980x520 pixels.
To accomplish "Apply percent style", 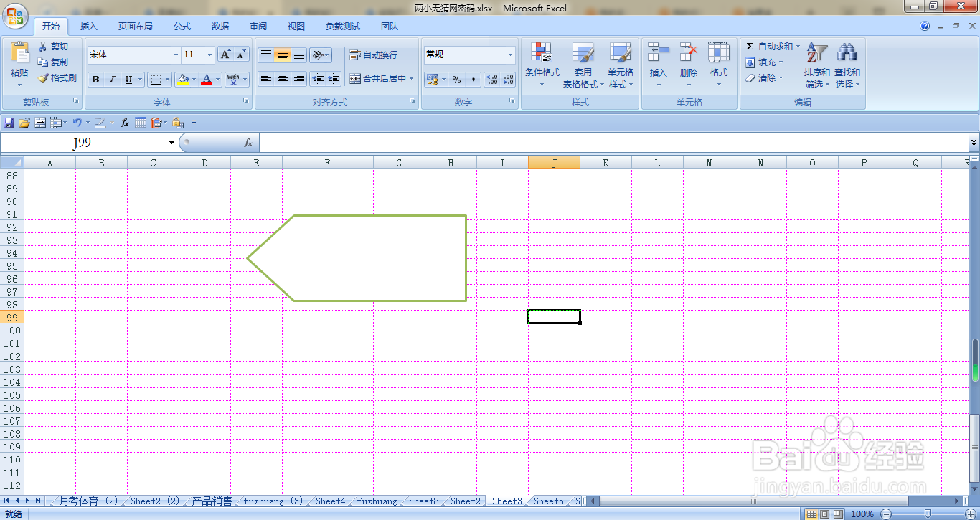I will [456, 80].
